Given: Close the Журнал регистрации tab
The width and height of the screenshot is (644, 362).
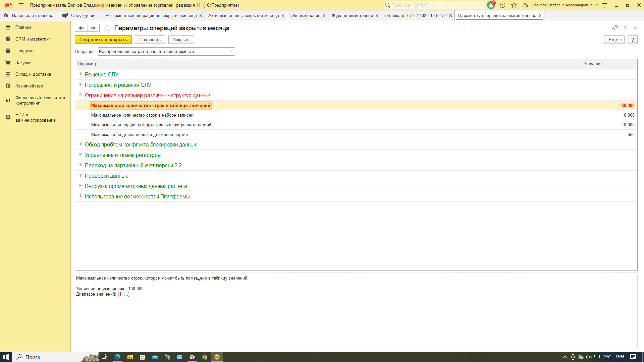Looking at the screenshot, I should pos(377,15).
